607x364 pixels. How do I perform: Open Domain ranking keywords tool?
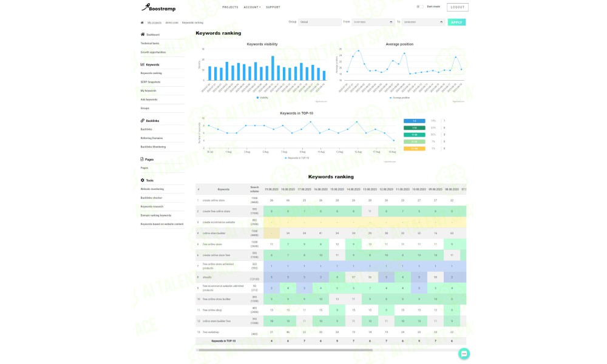coord(156,215)
